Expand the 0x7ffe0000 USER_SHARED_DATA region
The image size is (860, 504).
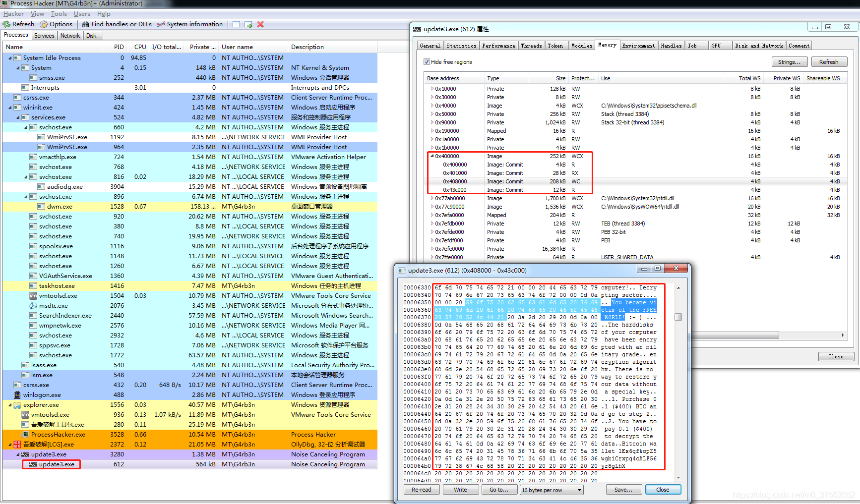pos(432,257)
